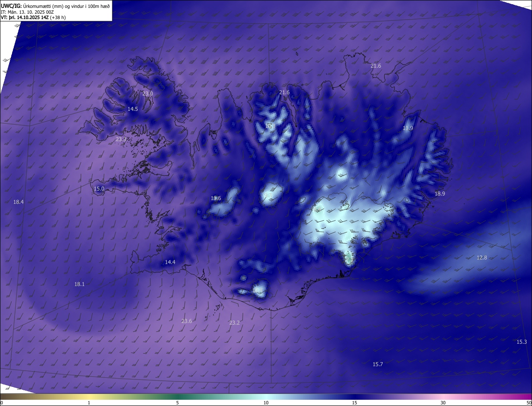
Task: Click the 18.4 value label
Action: point(18,202)
